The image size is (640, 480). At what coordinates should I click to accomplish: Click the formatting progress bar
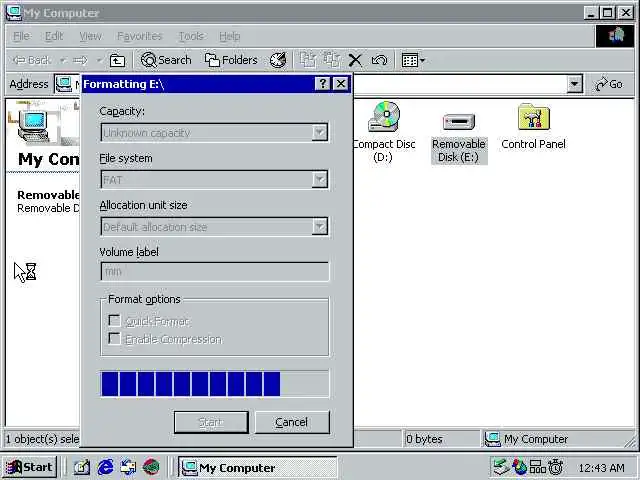point(214,383)
